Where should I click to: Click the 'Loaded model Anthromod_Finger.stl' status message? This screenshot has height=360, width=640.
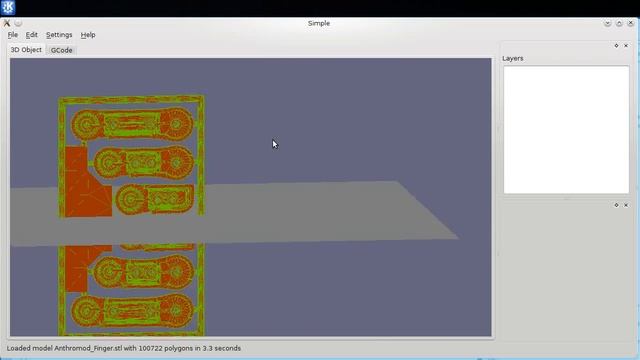click(x=124, y=348)
